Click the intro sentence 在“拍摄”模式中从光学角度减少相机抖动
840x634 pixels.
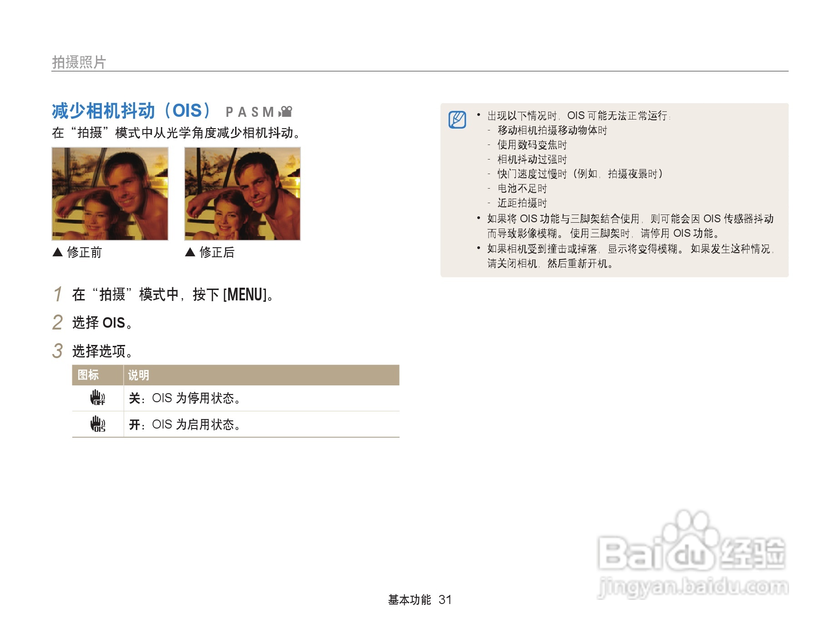[176, 133]
